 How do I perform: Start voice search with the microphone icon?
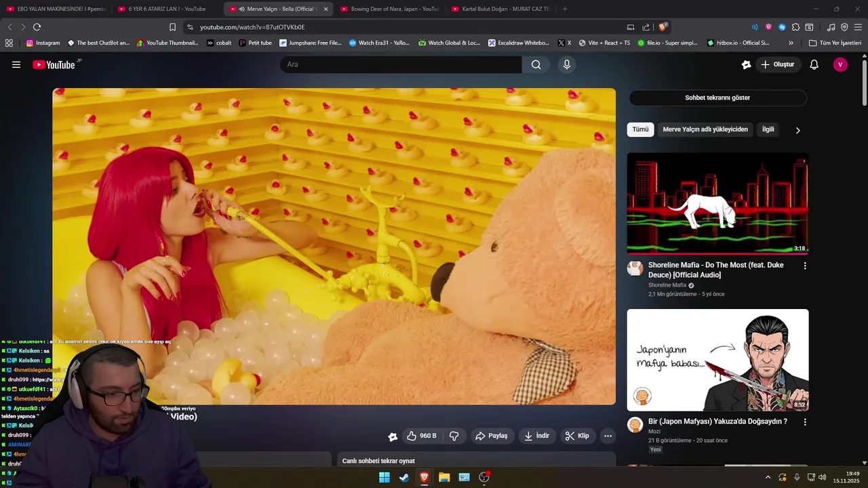coord(567,64)
